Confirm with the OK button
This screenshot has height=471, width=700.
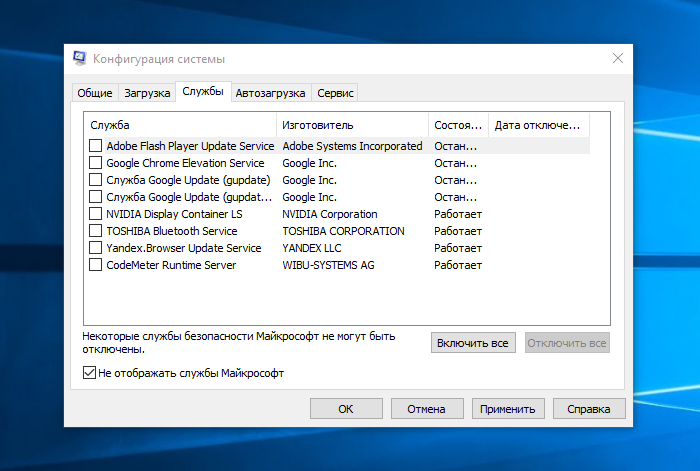346,408
